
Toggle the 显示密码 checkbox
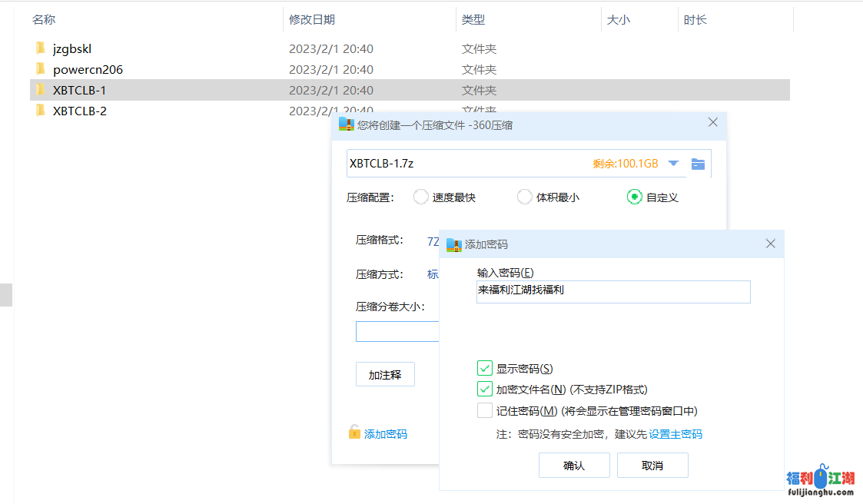click(484, 369)
